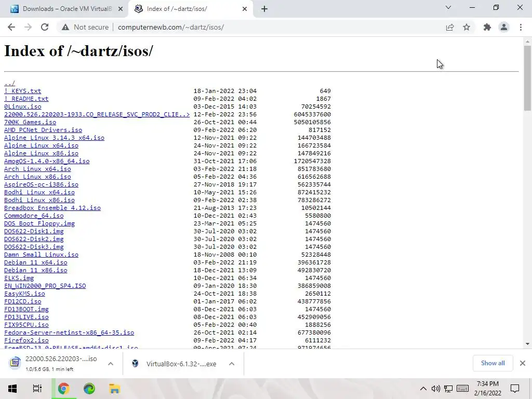Download Arch_Linux_x64.iso

coord(37,169)
